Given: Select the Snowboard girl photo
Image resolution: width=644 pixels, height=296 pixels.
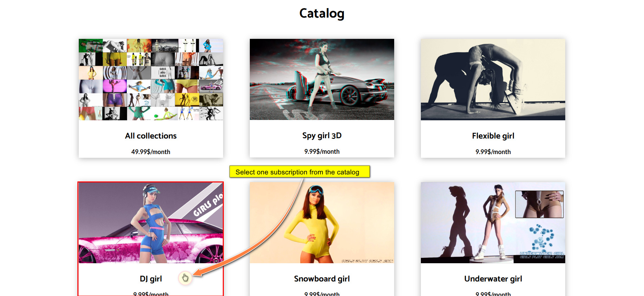Looking at the screenshot, I should click(x=322, y=223).
